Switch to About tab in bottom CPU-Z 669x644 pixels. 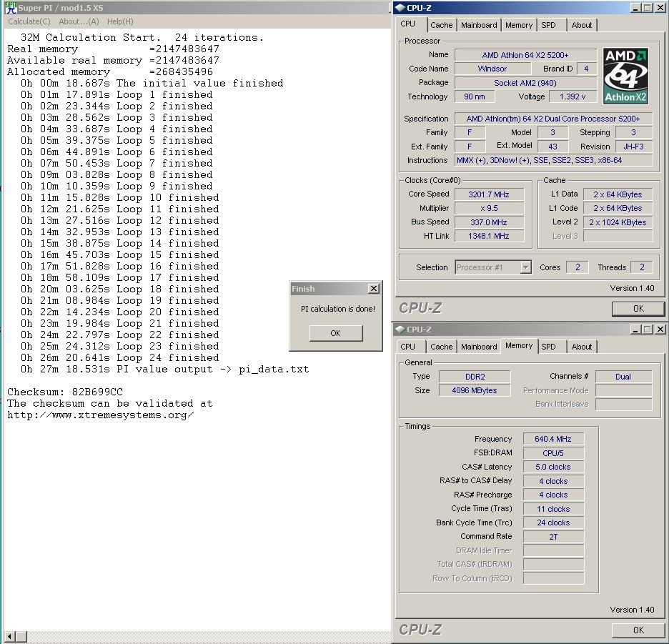pos(582,347)
